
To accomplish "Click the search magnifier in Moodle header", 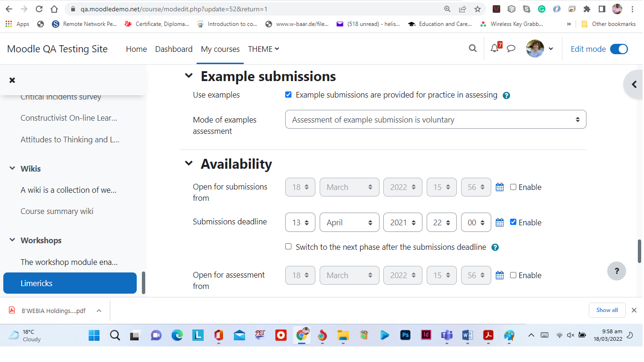I will coord(473,49).
